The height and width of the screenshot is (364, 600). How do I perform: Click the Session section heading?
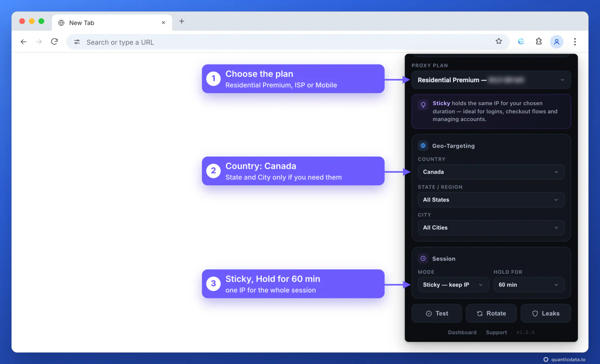(x=444, y=259)
